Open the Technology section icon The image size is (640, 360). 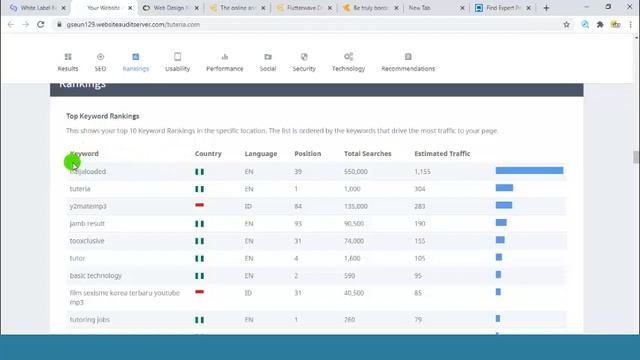click(x=348, y=57)
